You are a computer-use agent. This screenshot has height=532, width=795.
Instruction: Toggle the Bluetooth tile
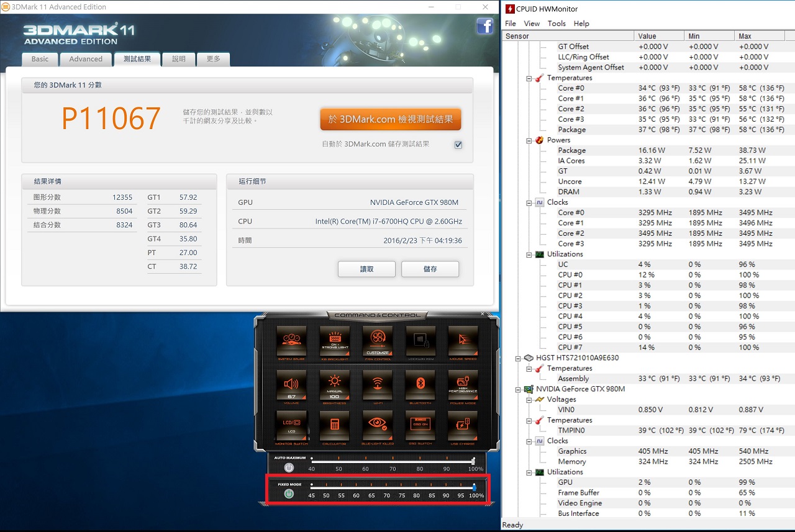[420, 386]
